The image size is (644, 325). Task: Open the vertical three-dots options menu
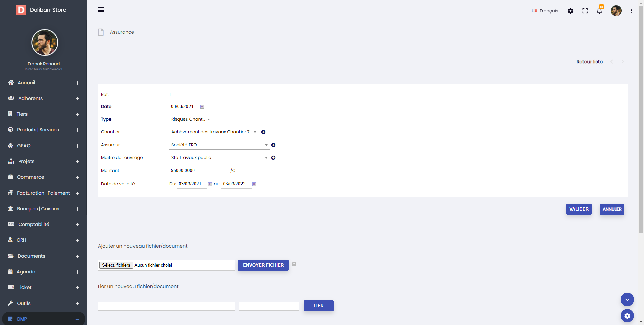(x=632, y=11)
